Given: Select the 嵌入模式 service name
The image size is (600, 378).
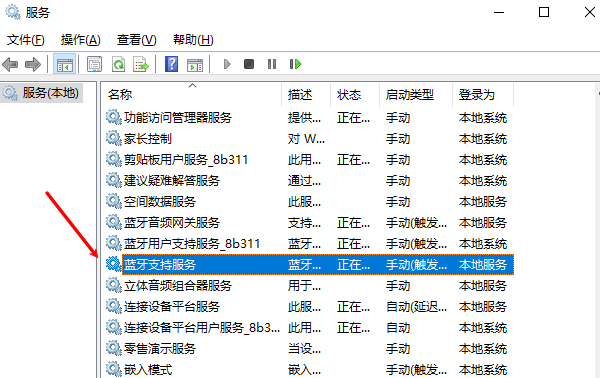Looking at the screenshot, I should (148, 370).
